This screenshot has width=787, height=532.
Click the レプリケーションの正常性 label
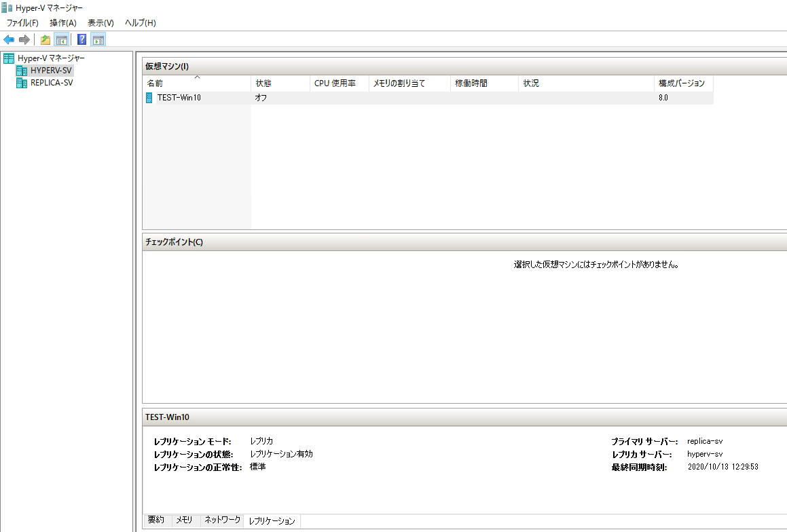[198, 468]
